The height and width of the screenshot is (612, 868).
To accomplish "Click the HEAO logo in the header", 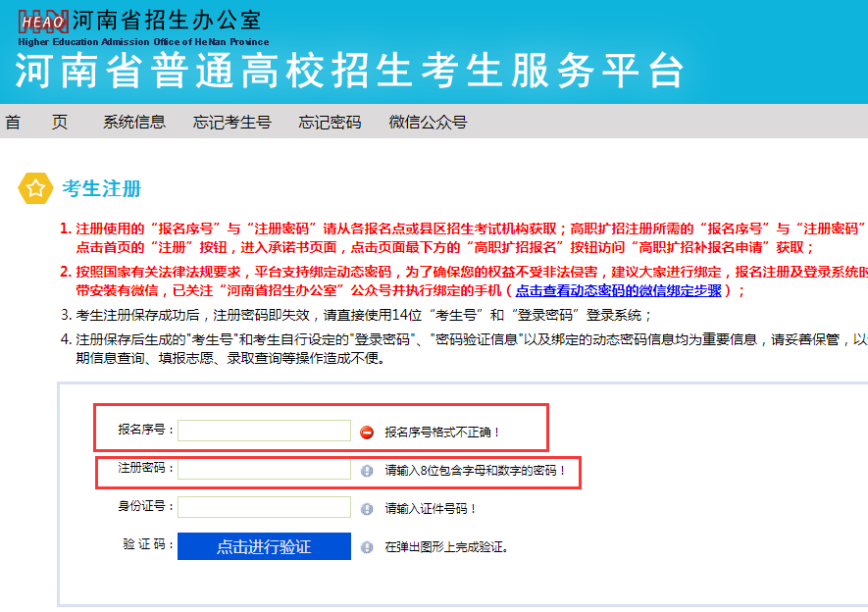I will click(43, 21).
